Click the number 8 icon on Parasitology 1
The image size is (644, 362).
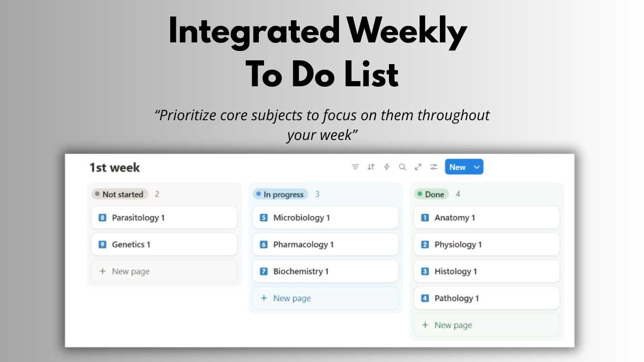click(102, 218)
